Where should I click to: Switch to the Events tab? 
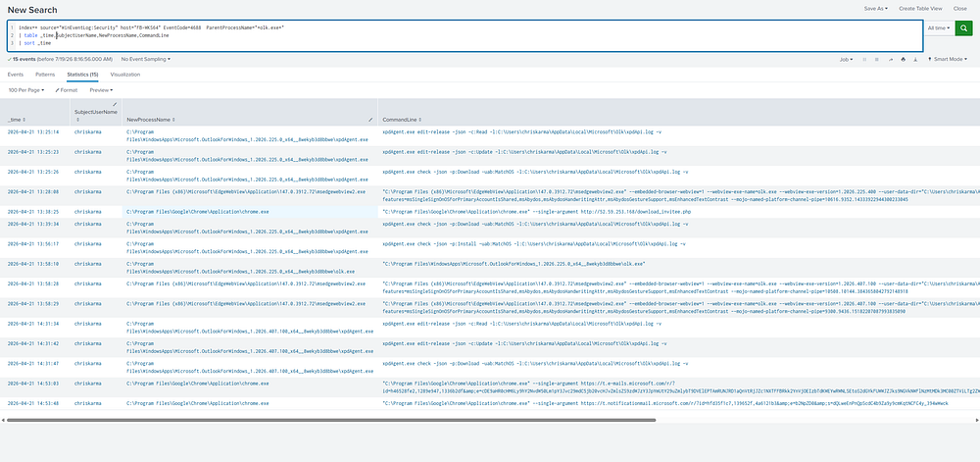click(x=16, y=75)
